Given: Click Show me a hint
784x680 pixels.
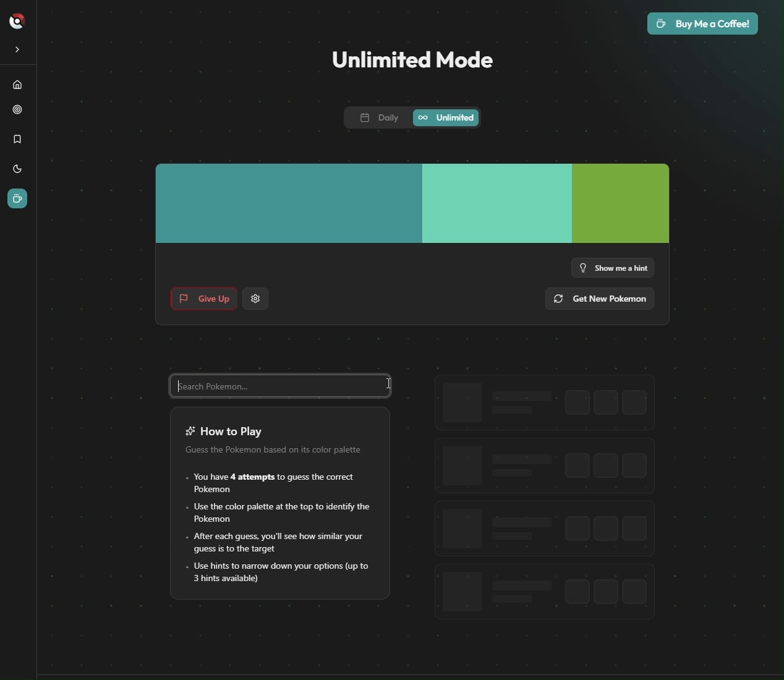Looking at the screenshot, I should pyautogui.click(x=613, y=268).
